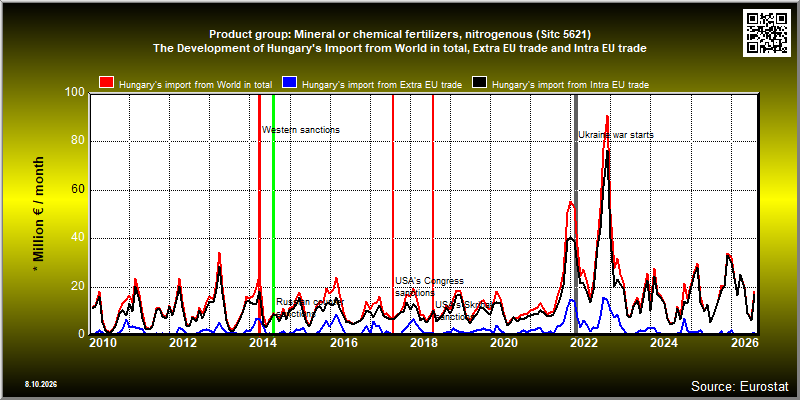This screenshot has height=400, width=800.
Task: Click the "USA's Skripal sanction" annotation
Action: click(x=464, y=311)
